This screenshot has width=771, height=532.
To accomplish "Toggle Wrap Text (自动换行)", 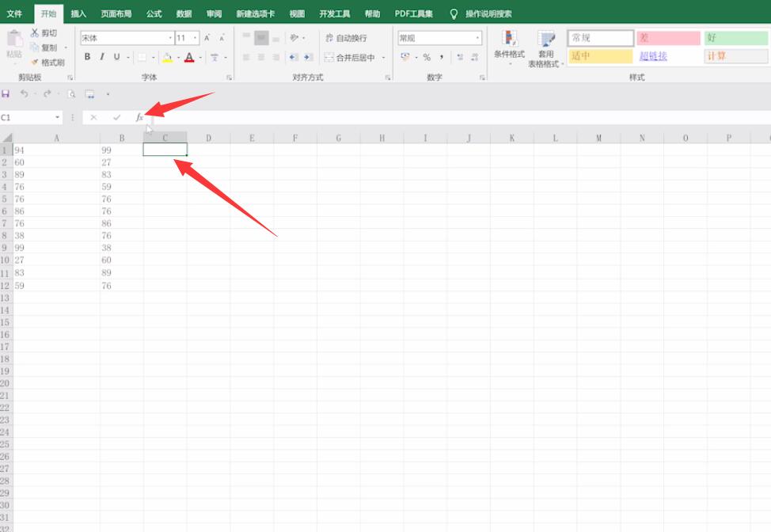I will pyautogui.click(x=346, y=38).
